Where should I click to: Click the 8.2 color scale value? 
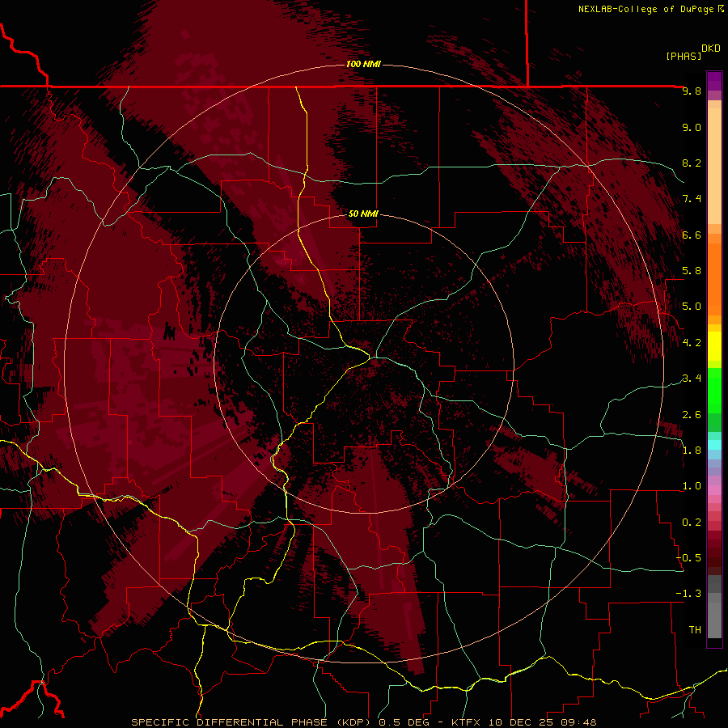692,163
